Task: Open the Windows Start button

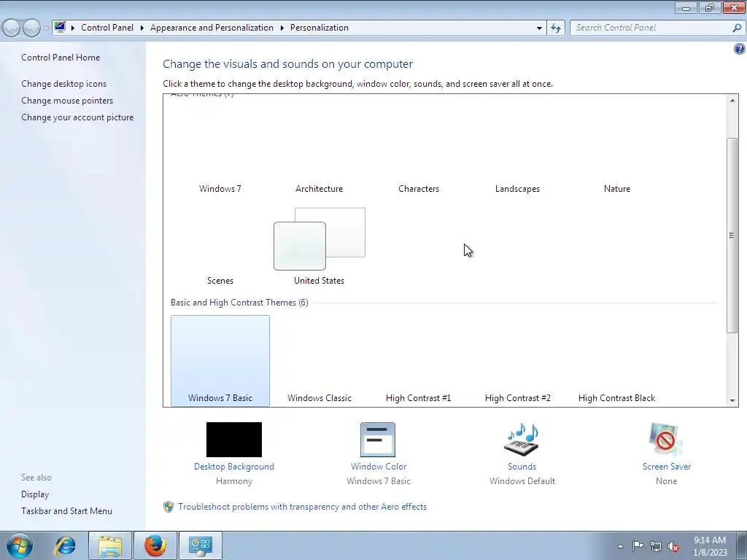Action: [x=19, y=545]
